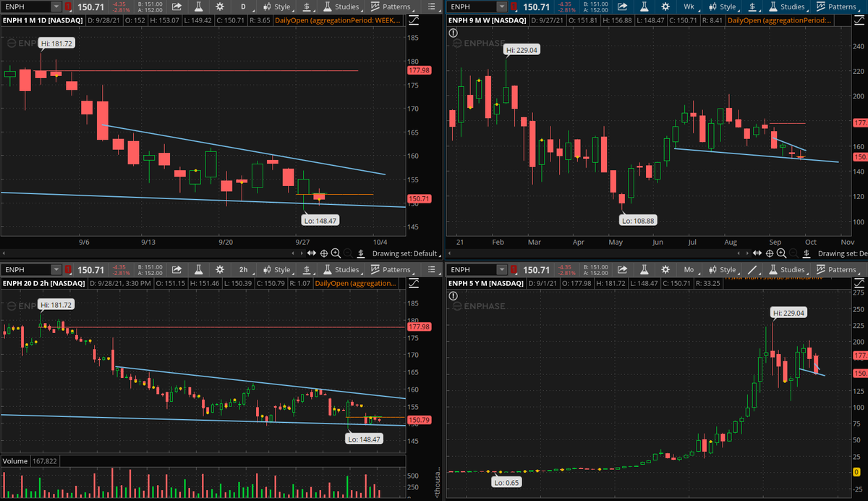Open the flask icon beside share, weekly chart
Screen dimensions: 868x501
pyautogui.click(x=644, y=7)
